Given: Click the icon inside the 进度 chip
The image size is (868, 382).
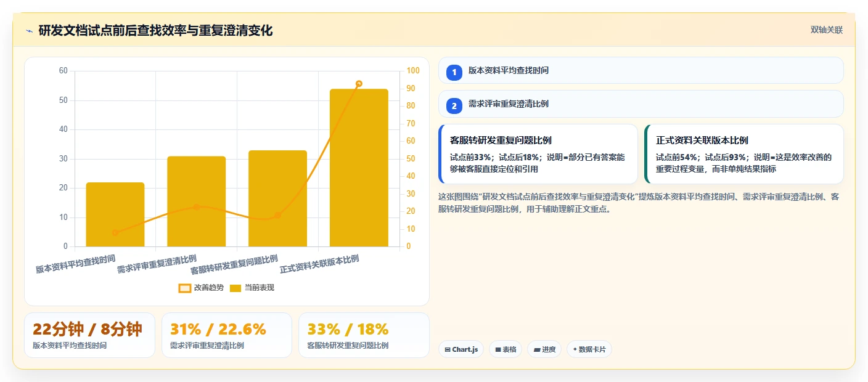Looking at the screenshot, I should click(537, 349).
